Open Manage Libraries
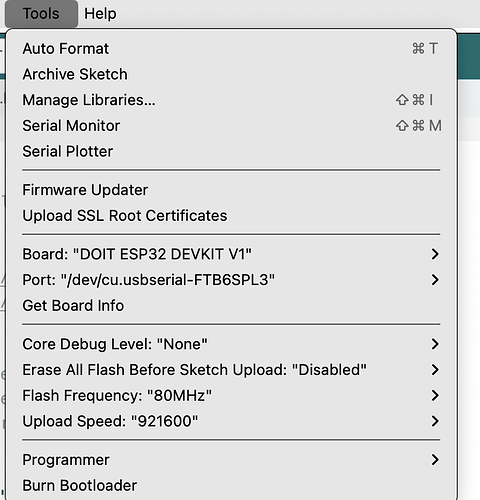This screenshot has height=500, width=480. (x=231, y=100)
